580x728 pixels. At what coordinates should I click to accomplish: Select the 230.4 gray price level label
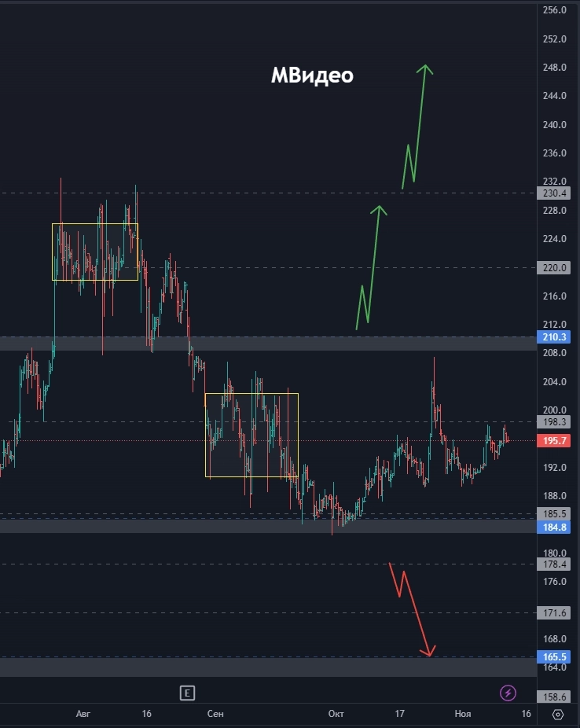click(554, 193)
